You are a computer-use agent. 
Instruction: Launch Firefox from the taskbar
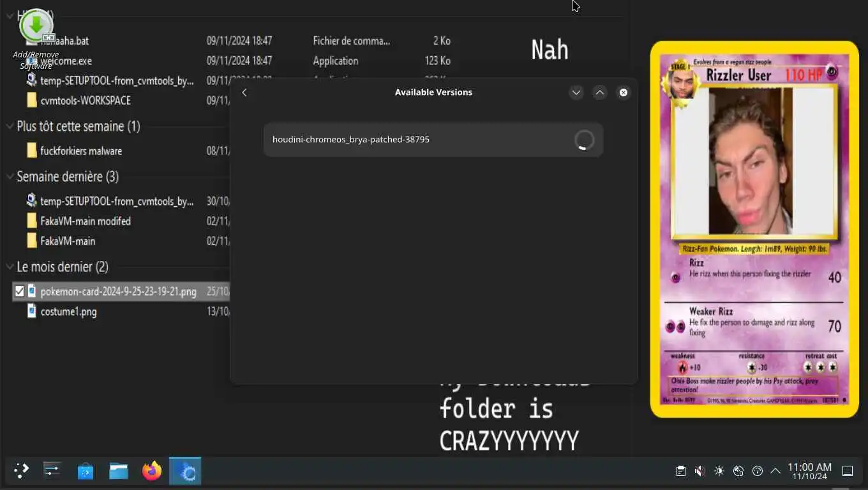pyautogui.click(x=152, y=471)
